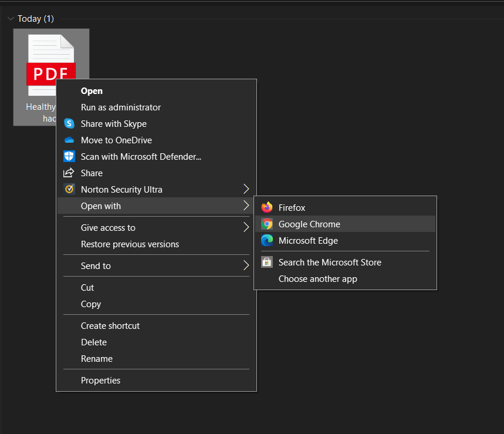Click the OneDrive cloud icon
Screen dimensions: 504x434
[69, 140]
